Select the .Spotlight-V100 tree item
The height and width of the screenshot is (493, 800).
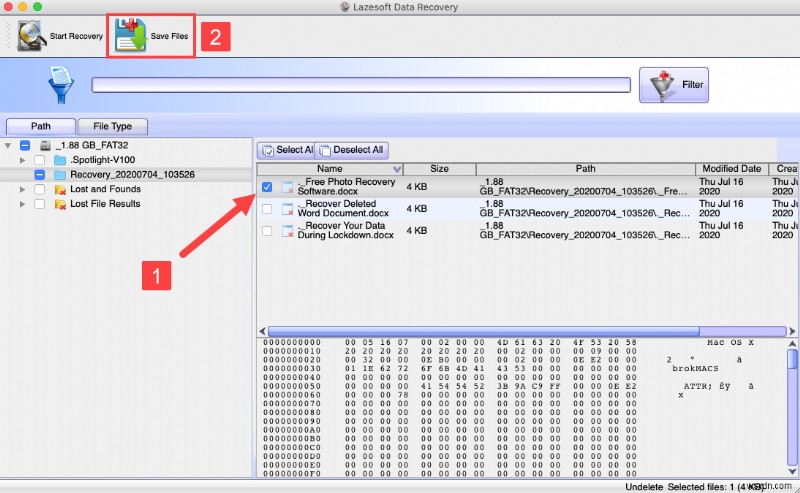point(103,160)
